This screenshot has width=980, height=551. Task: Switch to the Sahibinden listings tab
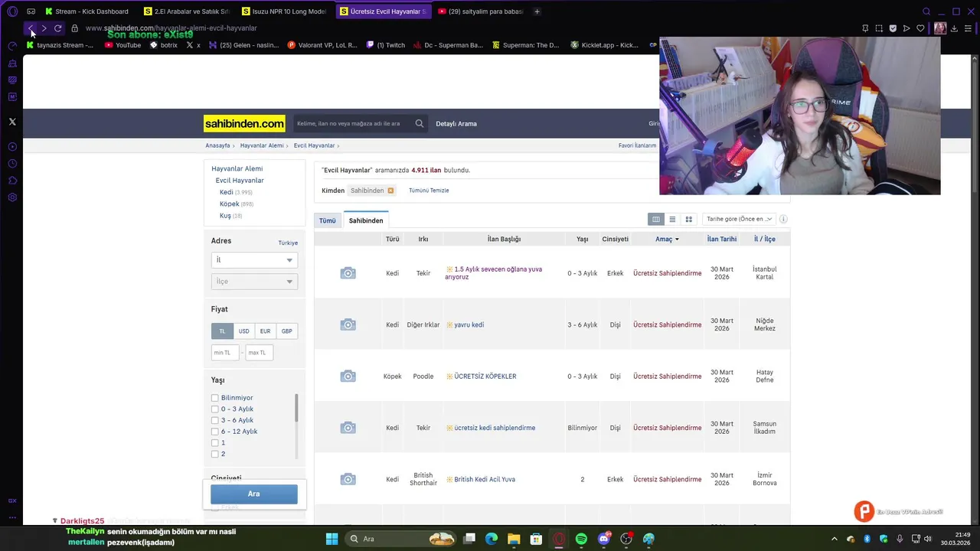click(x=366, y=220)
